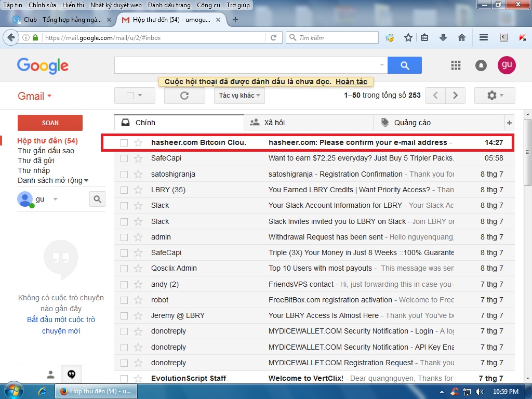Show hidden system tray icons arrow
This screenshot has height=399, width=532.
442,392
